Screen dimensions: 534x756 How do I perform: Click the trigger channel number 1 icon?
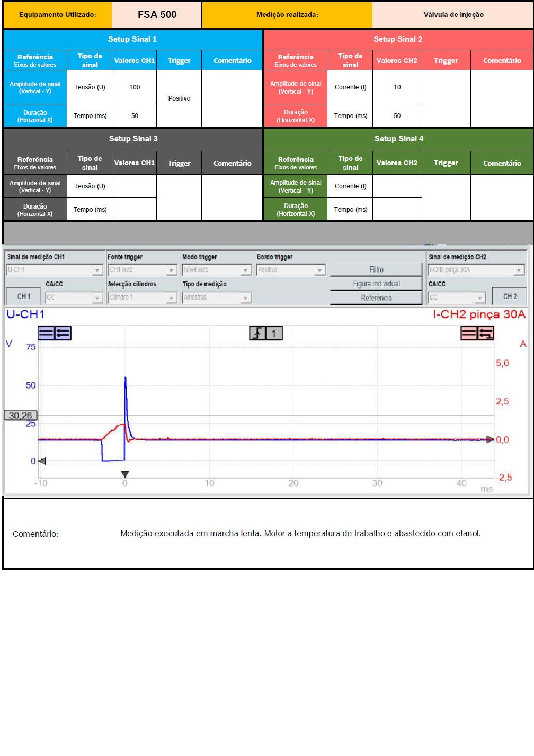[x=274, y=334]
